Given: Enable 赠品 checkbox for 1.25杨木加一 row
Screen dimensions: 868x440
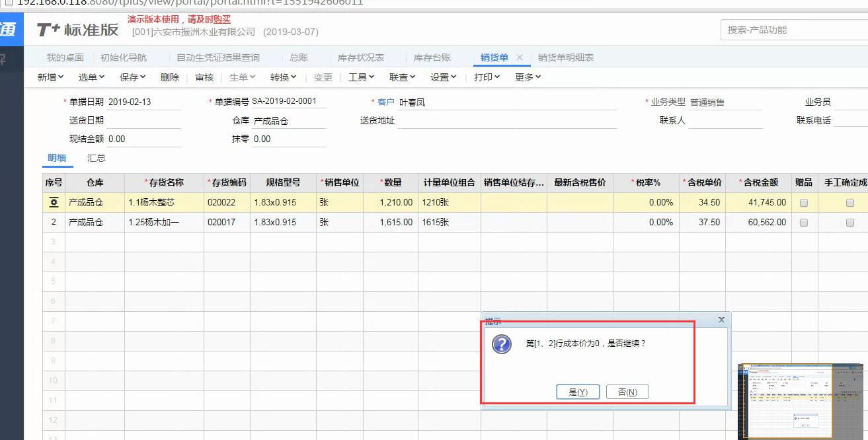Looking at the screenshot, I should pos(803,222).
